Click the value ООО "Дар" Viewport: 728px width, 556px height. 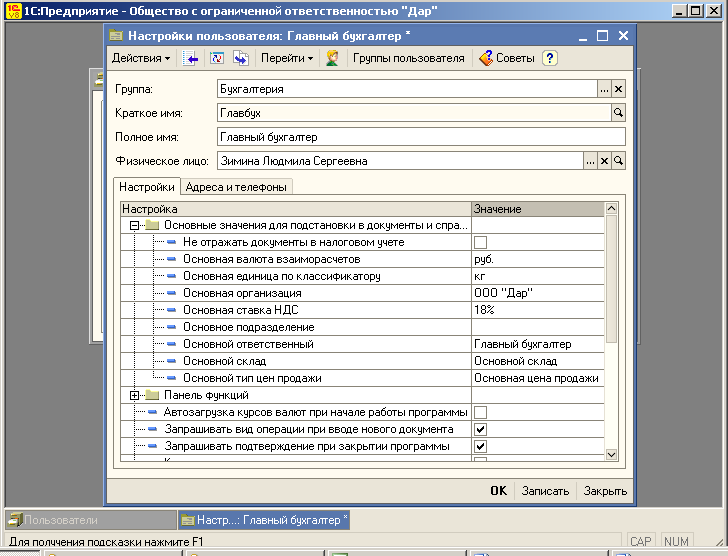pos(503,293)
